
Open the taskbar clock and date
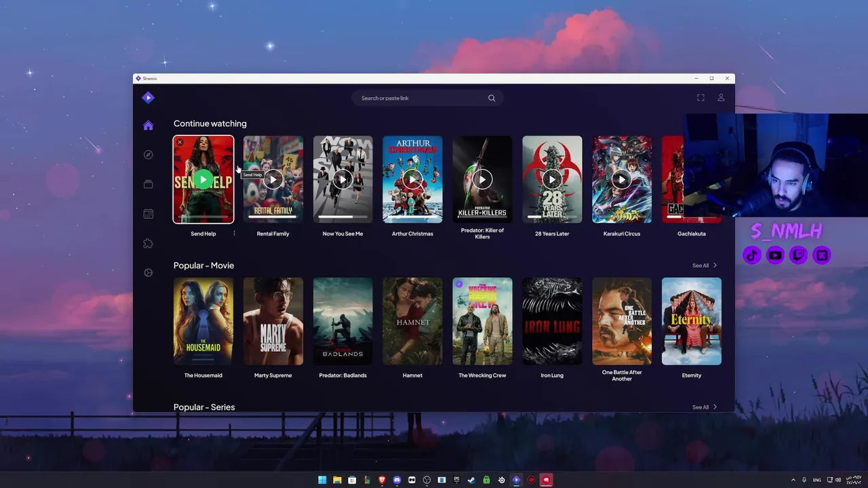854,480
